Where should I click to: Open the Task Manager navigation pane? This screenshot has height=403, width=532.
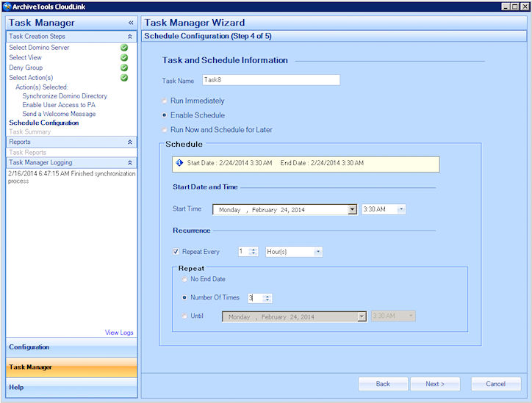(71, 368)
